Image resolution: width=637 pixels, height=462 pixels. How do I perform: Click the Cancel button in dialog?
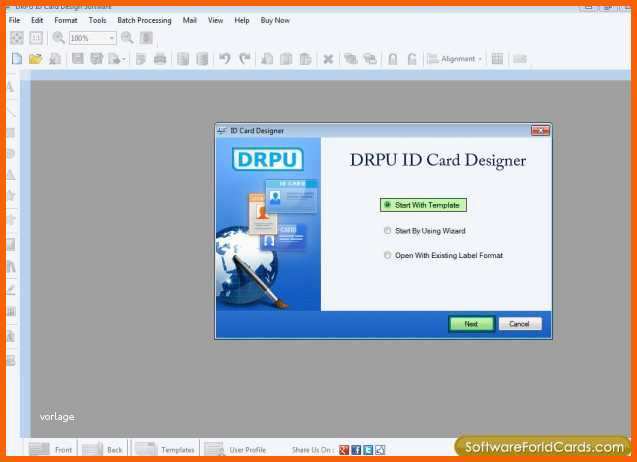click(x=520, y=324)
